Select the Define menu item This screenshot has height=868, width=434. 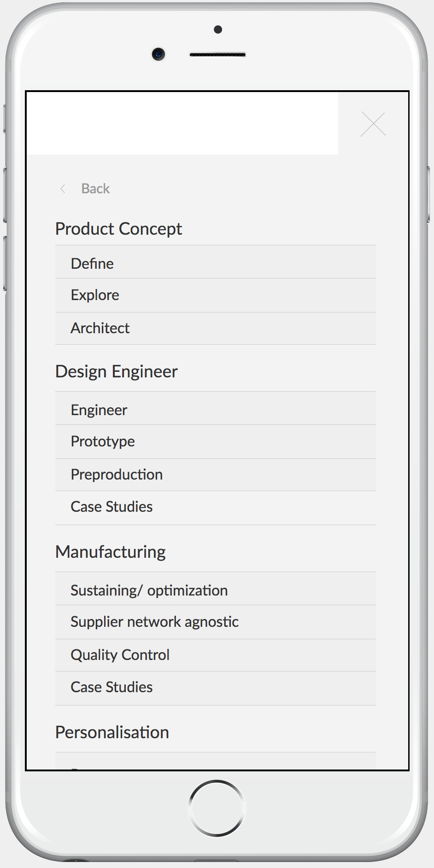tap(92, 263)
